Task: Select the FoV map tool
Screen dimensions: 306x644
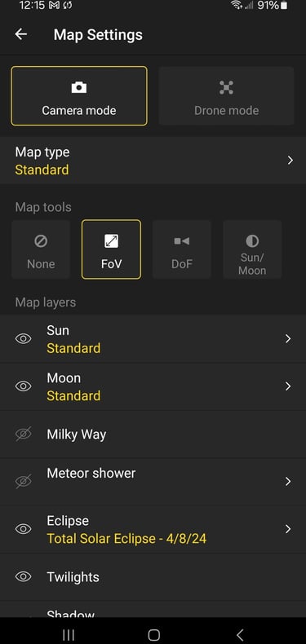Action: [x=112, y=249]
